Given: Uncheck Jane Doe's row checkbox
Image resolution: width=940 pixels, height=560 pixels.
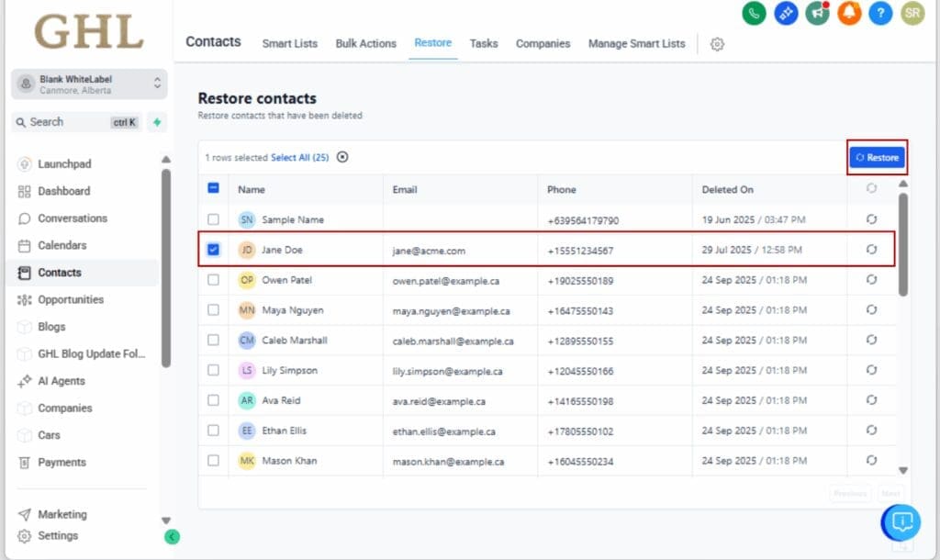Looking at the screenshot, I should click(x=214, y=250).
